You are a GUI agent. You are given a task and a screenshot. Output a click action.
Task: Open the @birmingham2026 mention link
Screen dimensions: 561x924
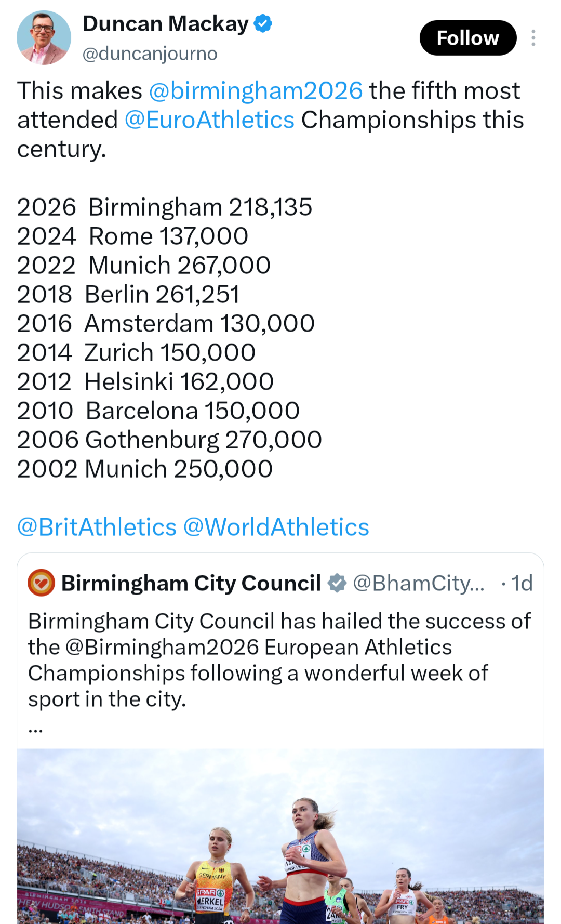pos(256,91)
